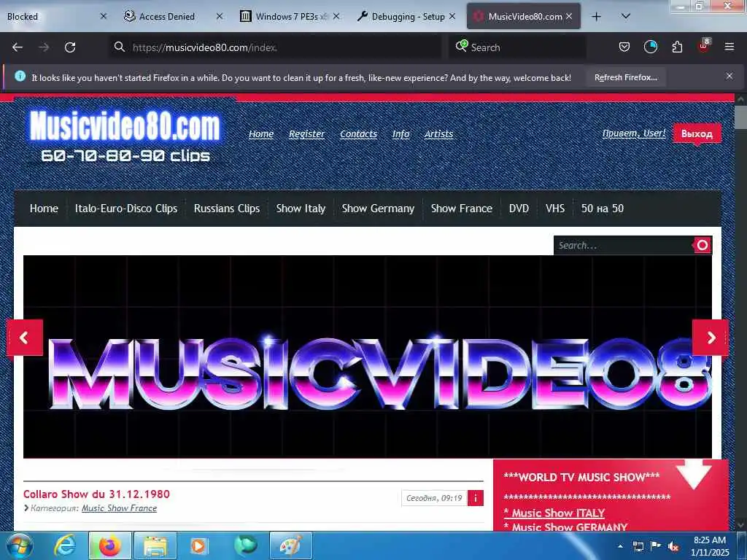The height and width of the screenshot is (560, 747).
Task: Click the Привет, User! profile link
Action: (x=634, y=133)
